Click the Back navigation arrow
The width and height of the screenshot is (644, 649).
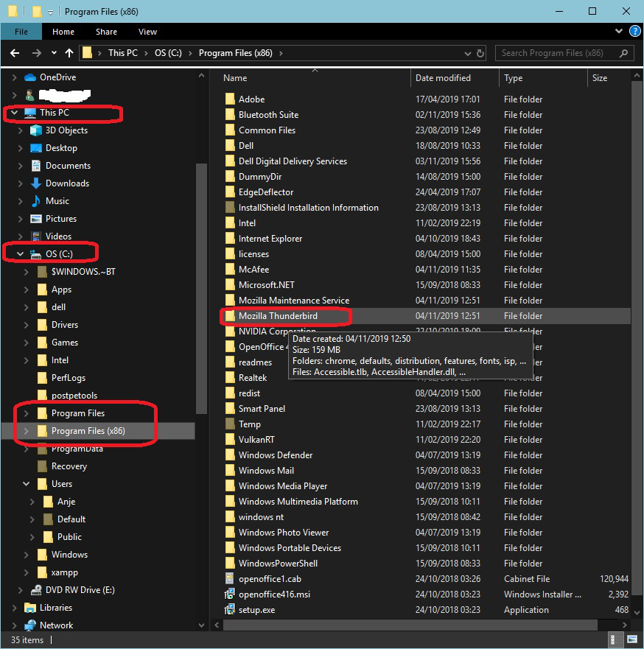pyautogui.click(x=15, y=53)
